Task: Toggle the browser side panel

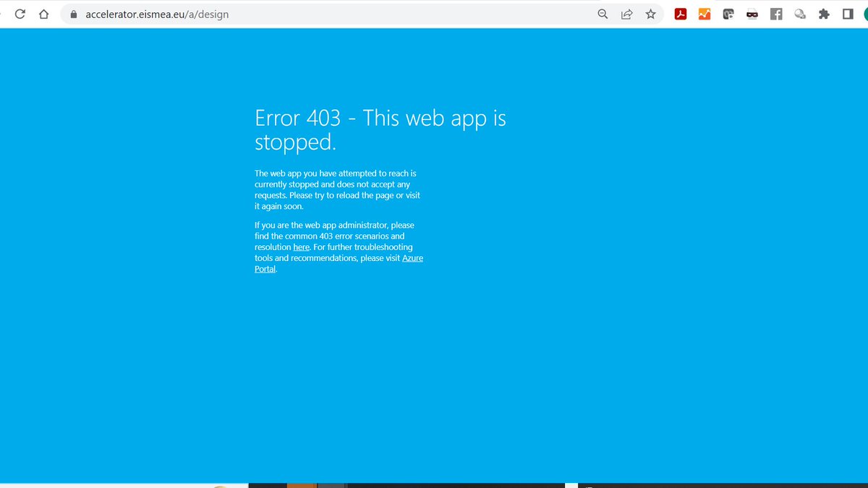Action: [x=848, y=14]
